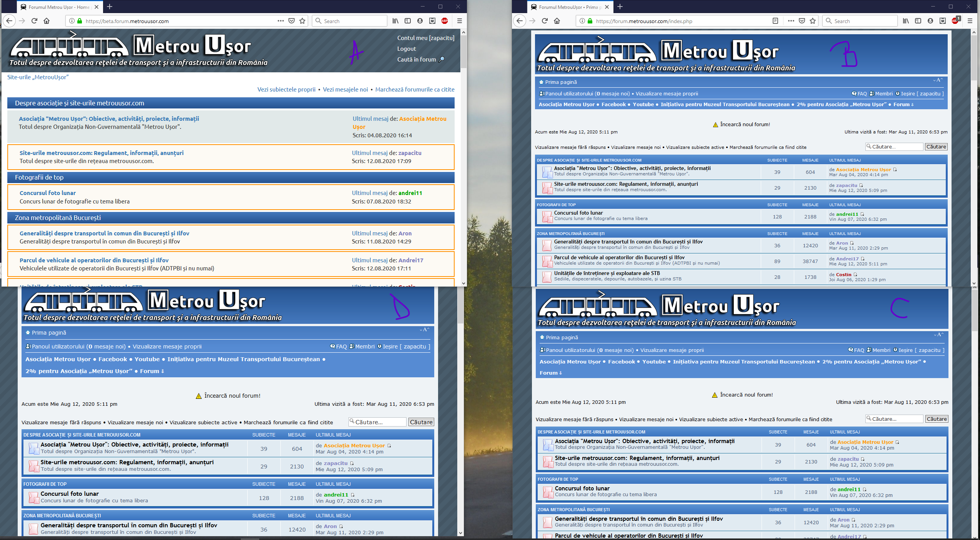The width and height of the screenshot is (980, 540).
Task: Open hamburger menu in index.php window
Action: [x=970, y=21]
